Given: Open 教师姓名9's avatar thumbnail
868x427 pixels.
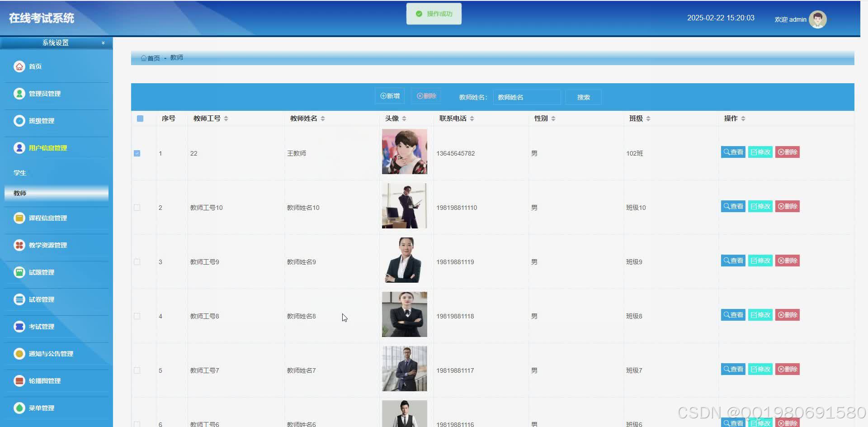Looking at the screenshot, I should tap(405, 260).
